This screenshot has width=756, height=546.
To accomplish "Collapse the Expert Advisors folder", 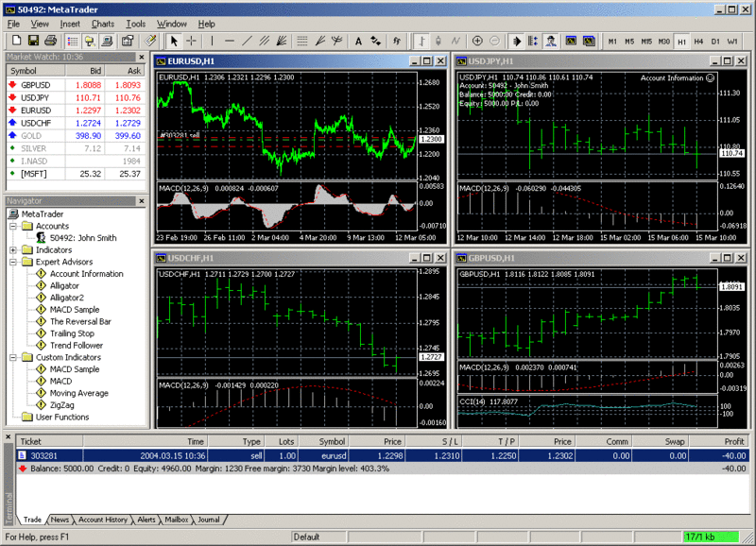I will (13, 262).
